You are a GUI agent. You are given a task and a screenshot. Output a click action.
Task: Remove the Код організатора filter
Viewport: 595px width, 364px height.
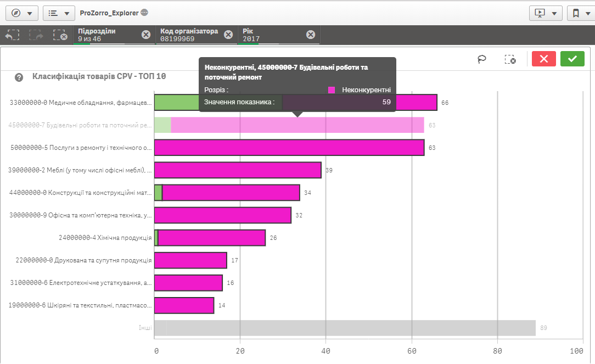(x=228, y=35)
